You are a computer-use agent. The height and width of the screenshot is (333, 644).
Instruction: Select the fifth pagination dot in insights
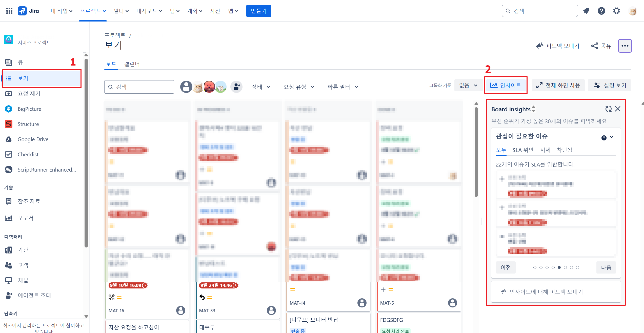tap(559, 267)
